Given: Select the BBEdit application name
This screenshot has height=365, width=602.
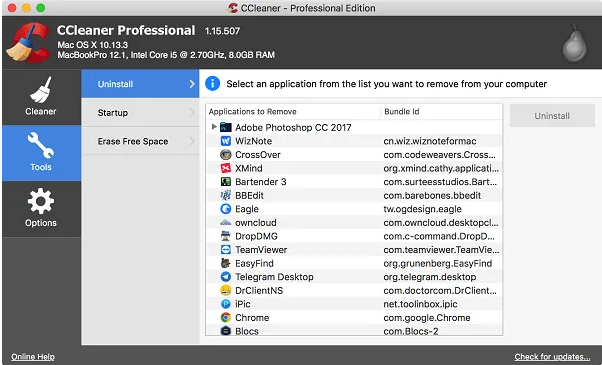Looking at the screenshot, I should [249, 195].
